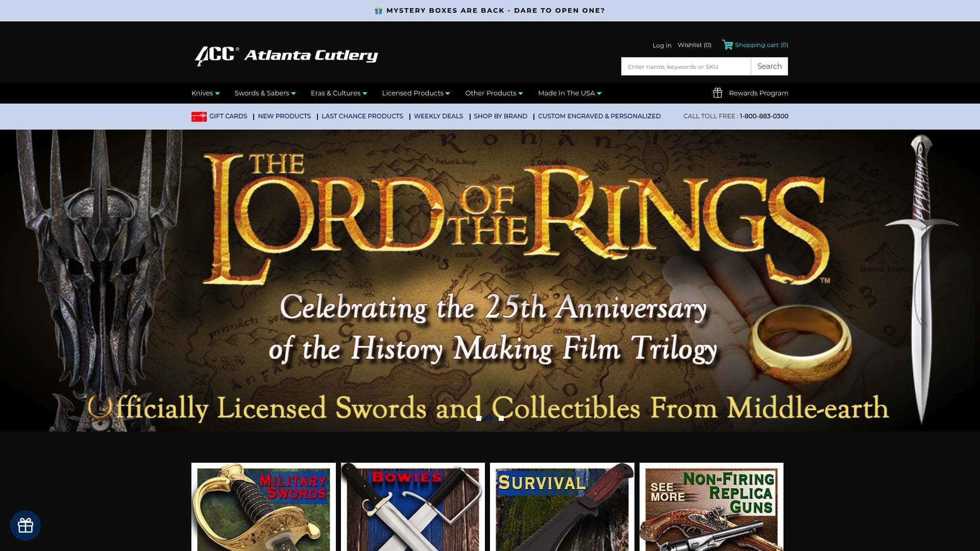Expand the Licensed Products menu
The width and height of the screenshot is (980, 551).
click(x=416, y=93)
